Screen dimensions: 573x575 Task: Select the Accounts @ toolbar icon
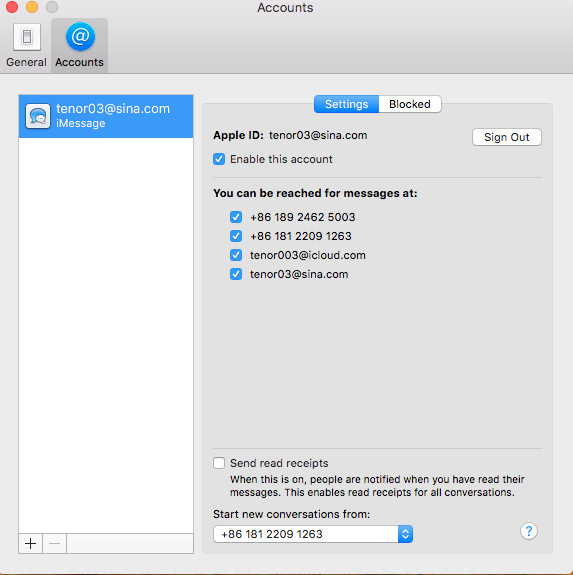[80, 46]
